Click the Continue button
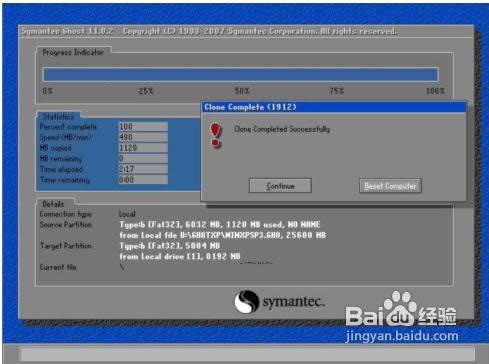The image size is (489, 364). click(x=280, y=186)
